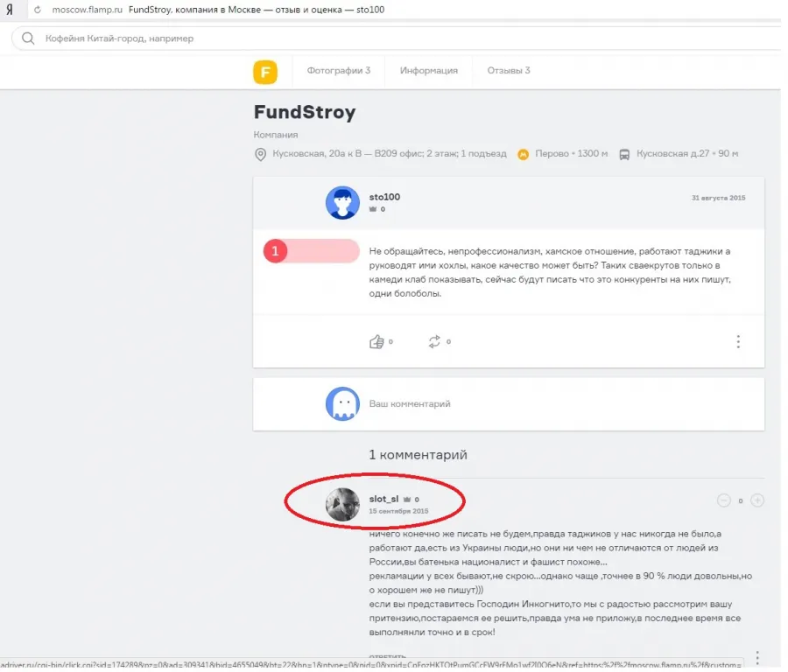788x672 pixels.
Task: Open the Кусковская, 20а address link
Action: pyautogui.click(x=390, y=153)
